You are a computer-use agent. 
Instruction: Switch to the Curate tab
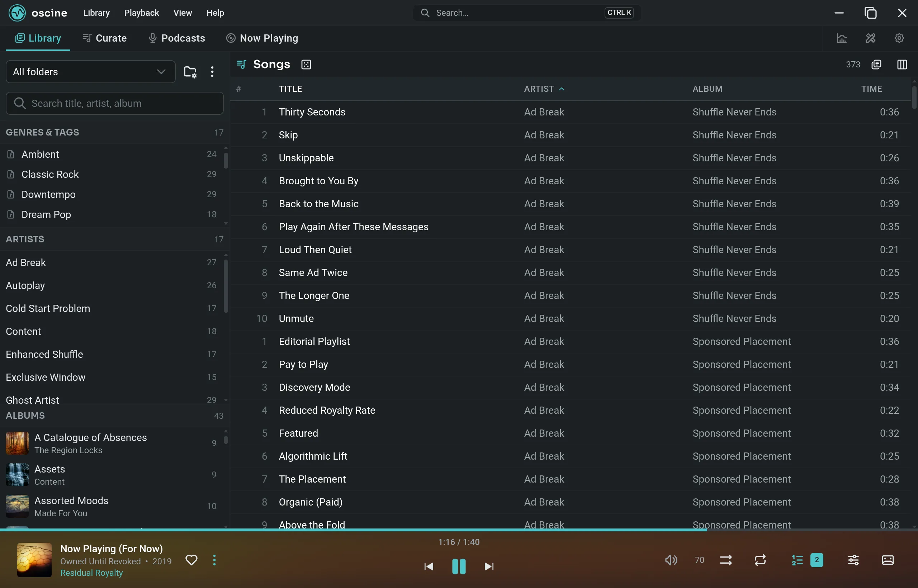pyautogui.click(x=105, y=38)
